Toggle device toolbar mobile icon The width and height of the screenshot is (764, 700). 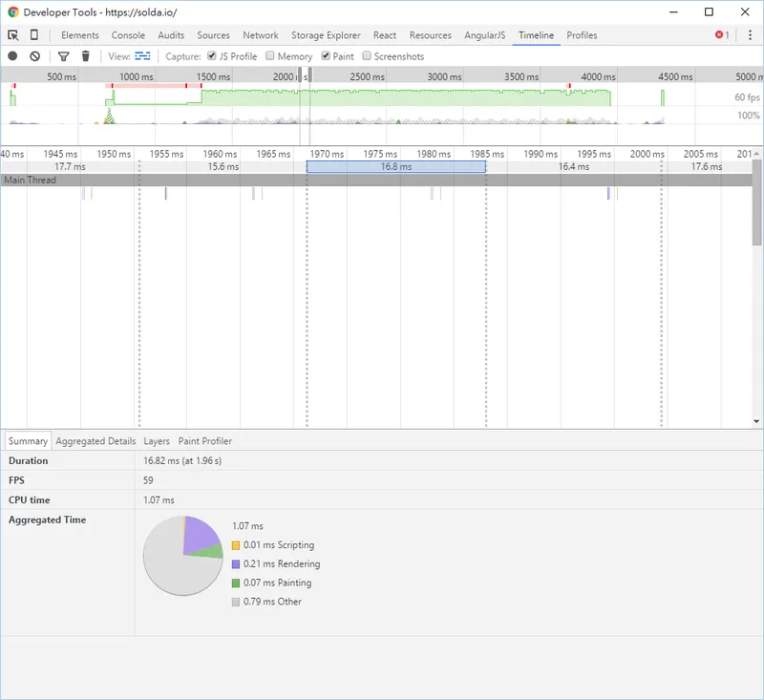[34, 35]
